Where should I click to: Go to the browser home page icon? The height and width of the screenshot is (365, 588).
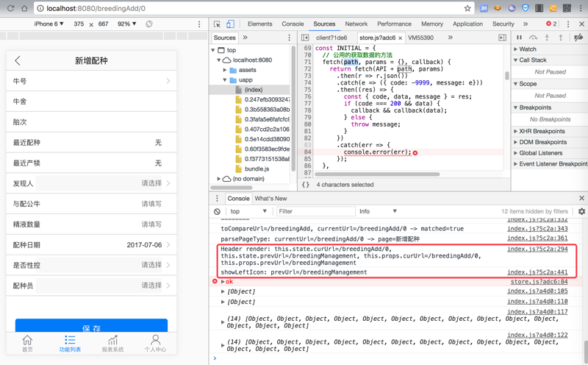pyautogui.click(x=24, y=8)
